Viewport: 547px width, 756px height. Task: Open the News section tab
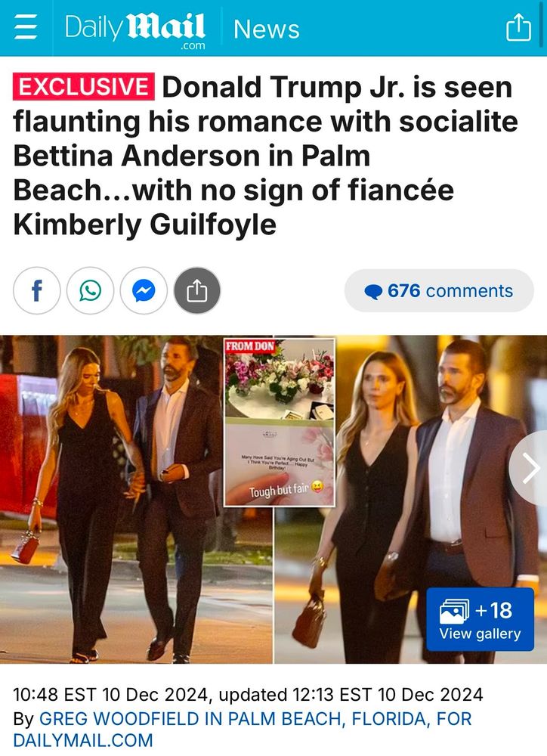pos(267,29)
